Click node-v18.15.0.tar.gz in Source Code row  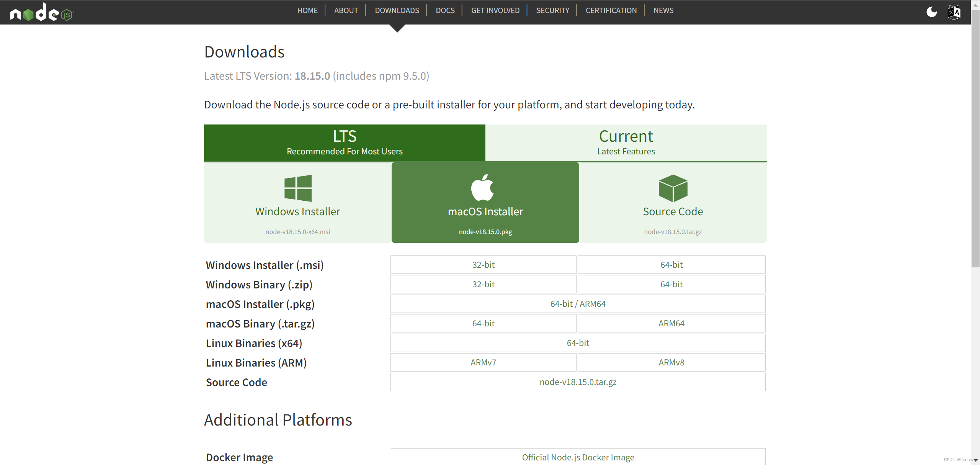pos(578,382)
